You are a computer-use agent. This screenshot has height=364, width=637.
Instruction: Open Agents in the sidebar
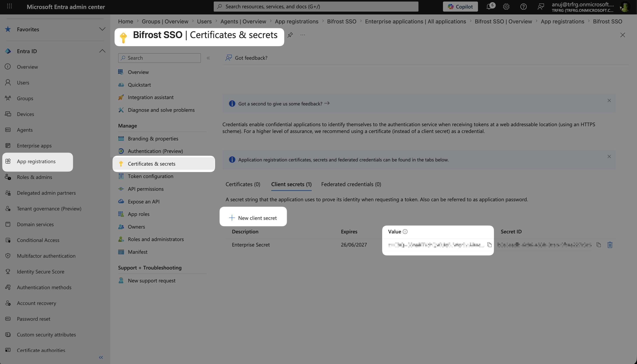[25, 130]
